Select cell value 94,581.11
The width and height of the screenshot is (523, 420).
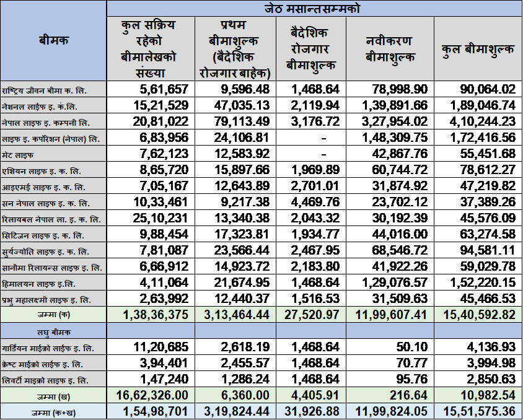click(x=488, y=250)
